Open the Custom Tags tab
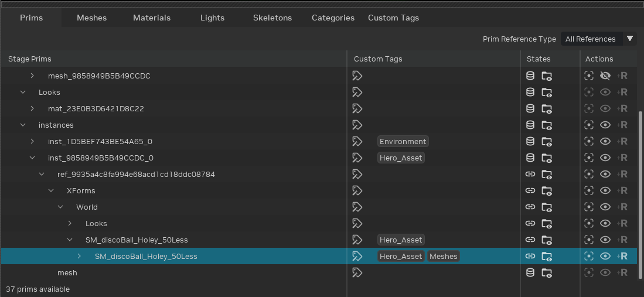644x297 pixels. (393, 18)
